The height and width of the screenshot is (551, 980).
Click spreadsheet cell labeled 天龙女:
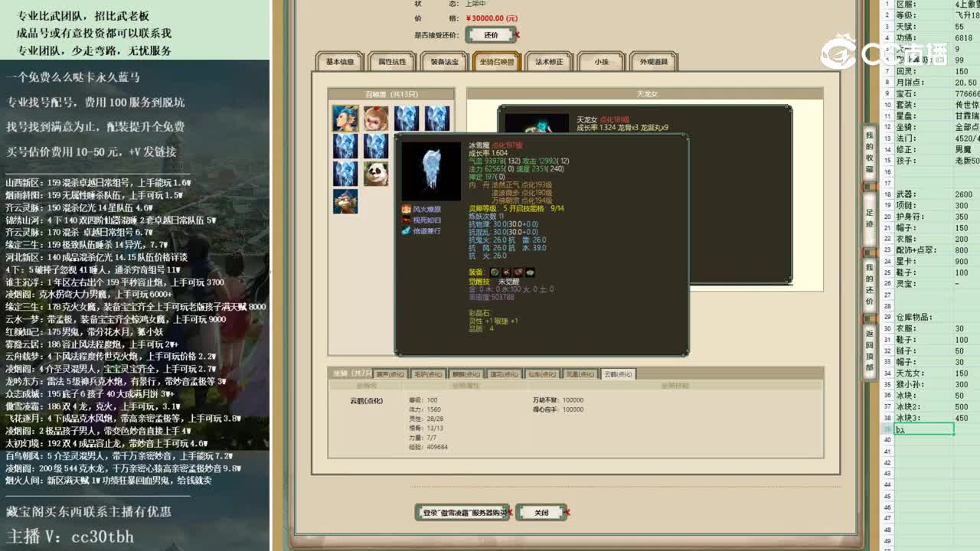[924, 373]
